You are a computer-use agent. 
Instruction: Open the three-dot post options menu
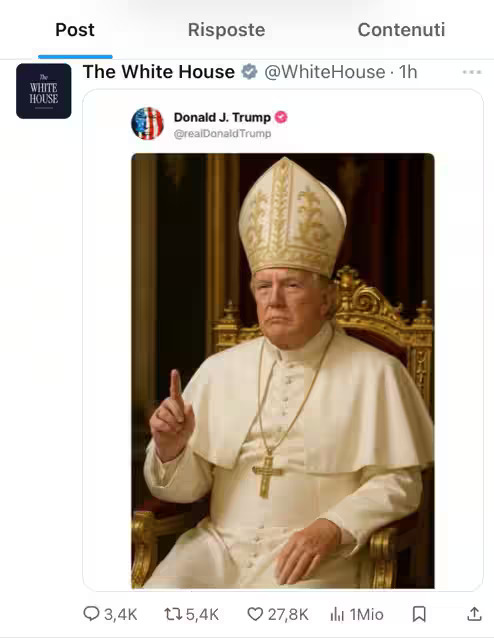pyautogui.click(x=472, y=72)
